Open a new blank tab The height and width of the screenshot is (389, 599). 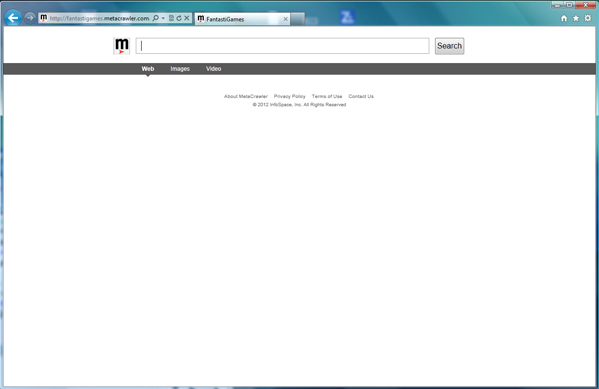coord(298,19)
